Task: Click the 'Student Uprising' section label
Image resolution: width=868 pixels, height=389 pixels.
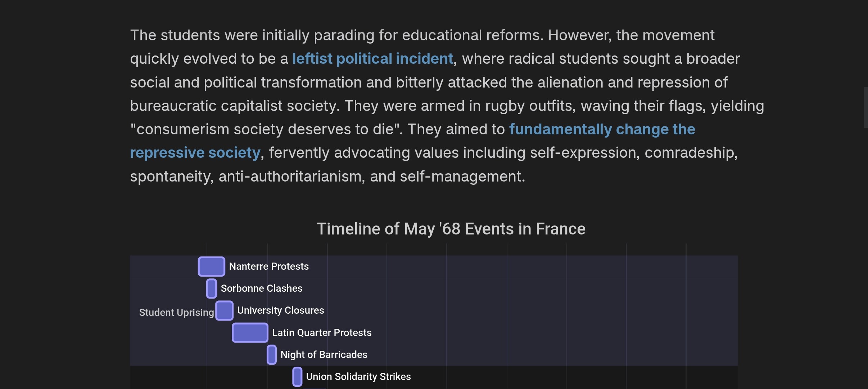Action: [x=176, y=313]
